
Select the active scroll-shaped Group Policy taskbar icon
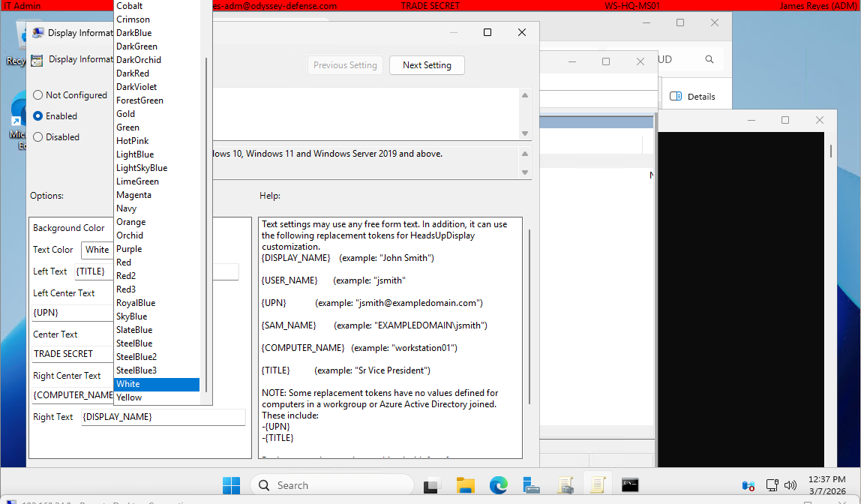coord(598,484)
